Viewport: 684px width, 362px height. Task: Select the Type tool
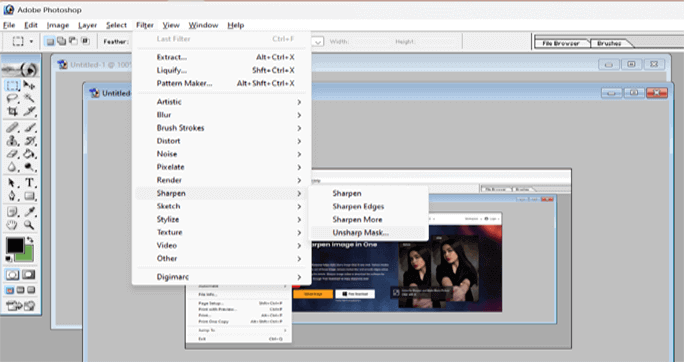(x=29, y=183)
